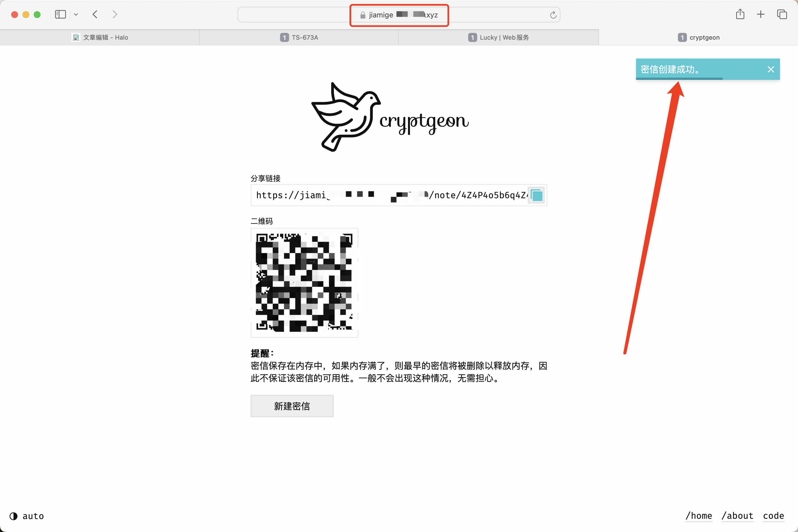Viewport: 798px width, 532px height.
Task: Click the Safari address bar domain
Action: pyautogui.click(x=403, y=15)
